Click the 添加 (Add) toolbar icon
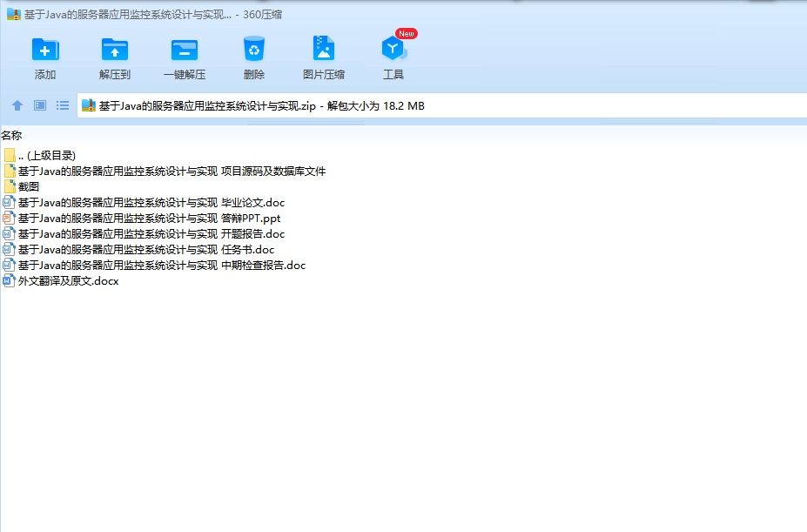 (45, 50)
